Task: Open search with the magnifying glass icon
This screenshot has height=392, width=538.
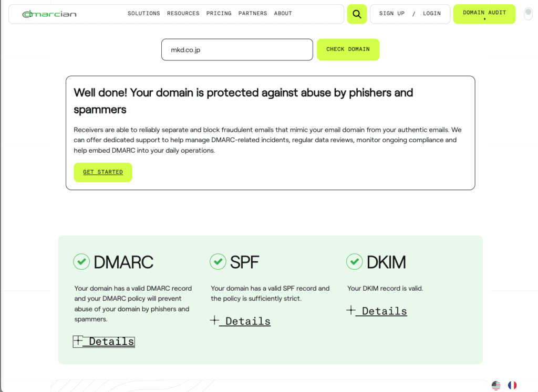Action: click(357, 14)
